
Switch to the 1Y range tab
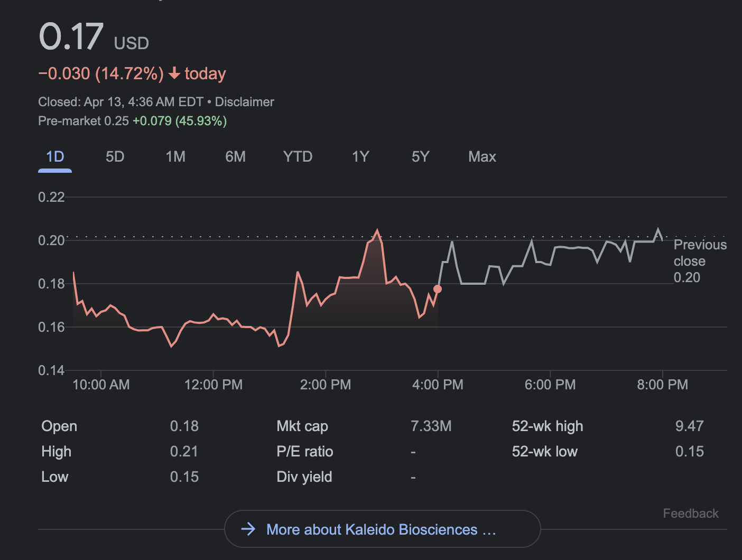pos(360,157)
